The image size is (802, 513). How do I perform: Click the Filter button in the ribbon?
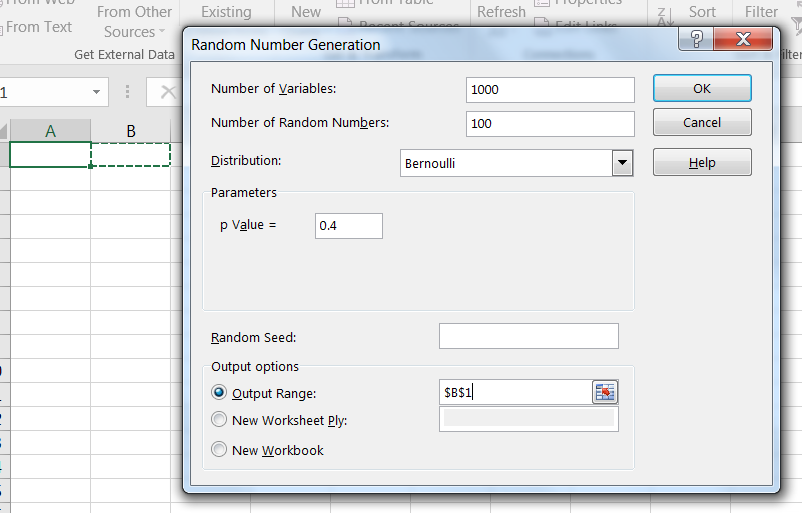coord(761,12)
